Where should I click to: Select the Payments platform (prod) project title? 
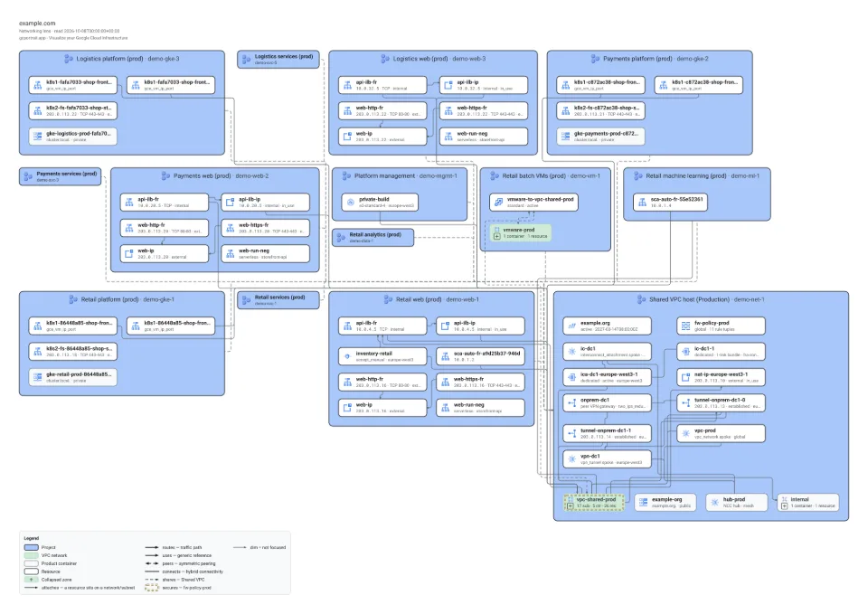(x=656, y=59)
